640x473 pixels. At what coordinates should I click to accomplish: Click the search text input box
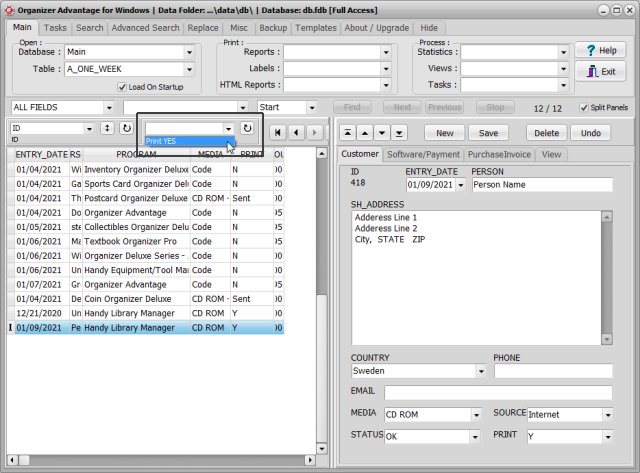[x=181, y=108]
